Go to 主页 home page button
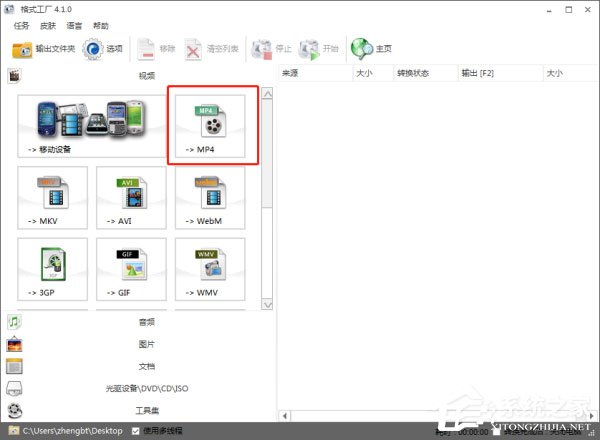Viewport: 600px width, 440px height. coord(371,48)
